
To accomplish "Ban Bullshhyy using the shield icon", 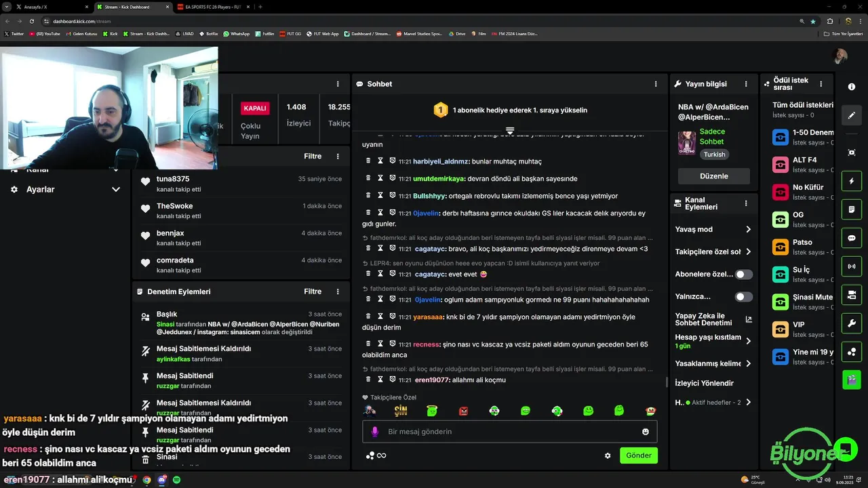I will click(x=393, y=195).
